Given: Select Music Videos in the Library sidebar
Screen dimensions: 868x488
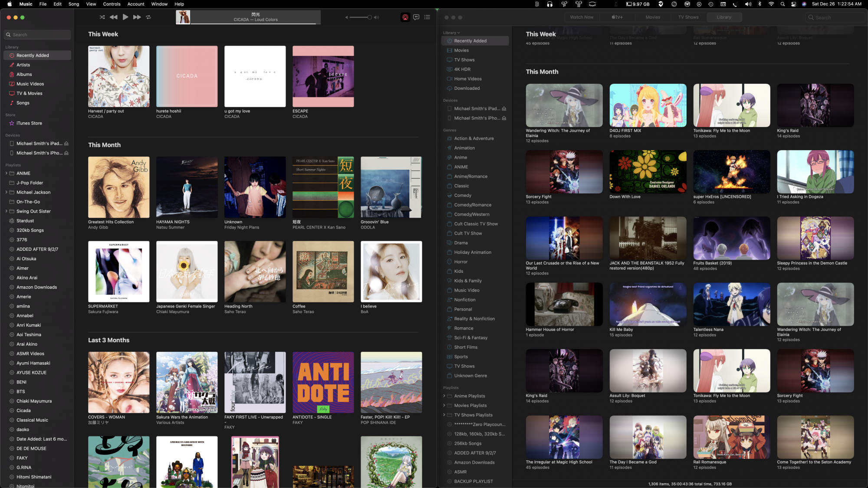Looking at the screenshot, I should (30, 84).
